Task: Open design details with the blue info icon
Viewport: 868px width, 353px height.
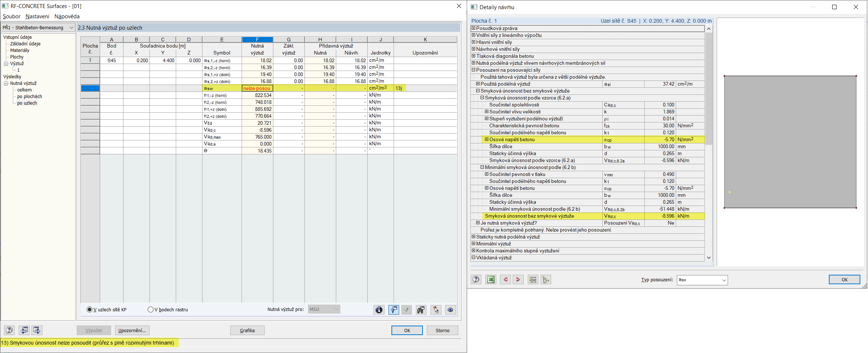Action: (x=379, y=310)
